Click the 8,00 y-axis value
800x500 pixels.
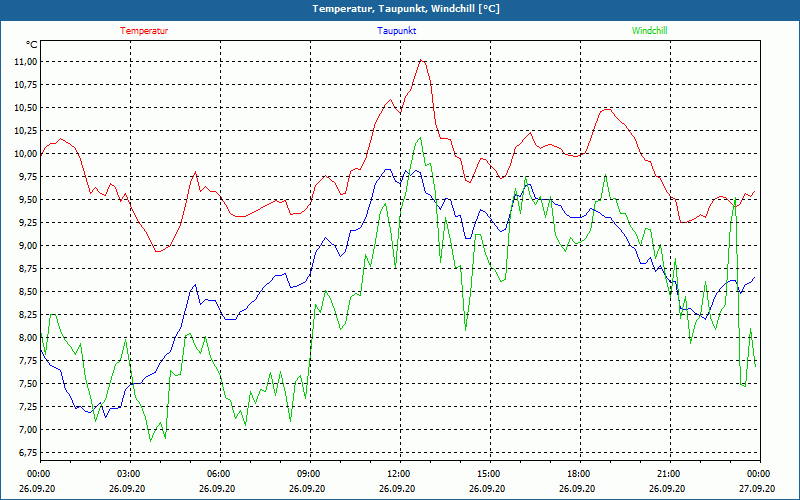[x=28, y=337]
